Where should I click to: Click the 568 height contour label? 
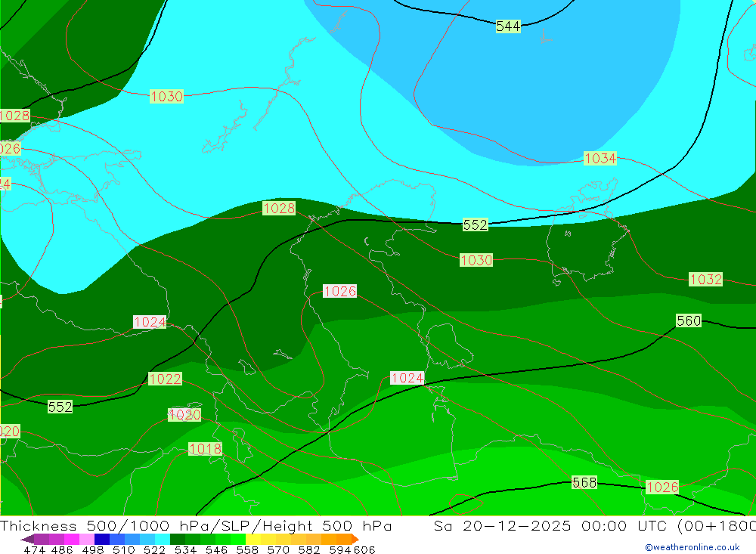pyautogui.click(x=584, y=482)
